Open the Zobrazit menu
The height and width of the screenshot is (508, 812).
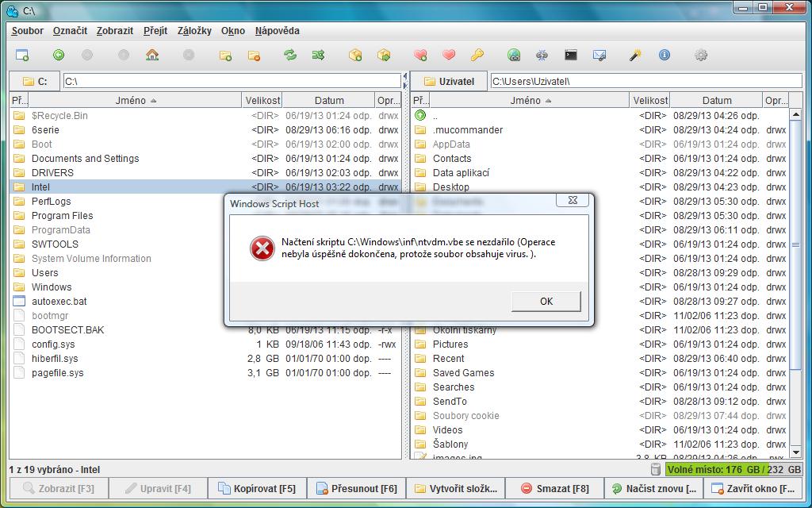[115, 31]
